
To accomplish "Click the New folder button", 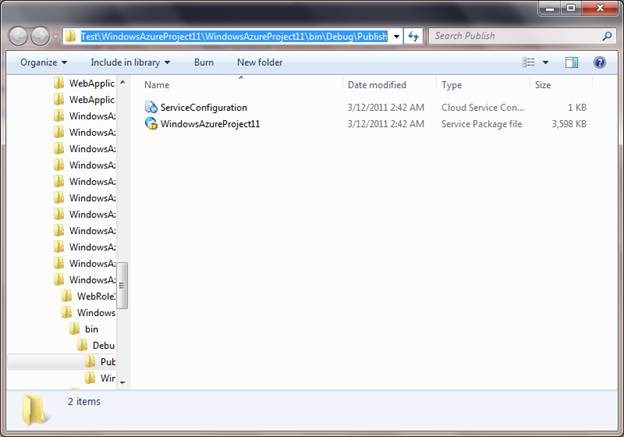I will 260,62.
